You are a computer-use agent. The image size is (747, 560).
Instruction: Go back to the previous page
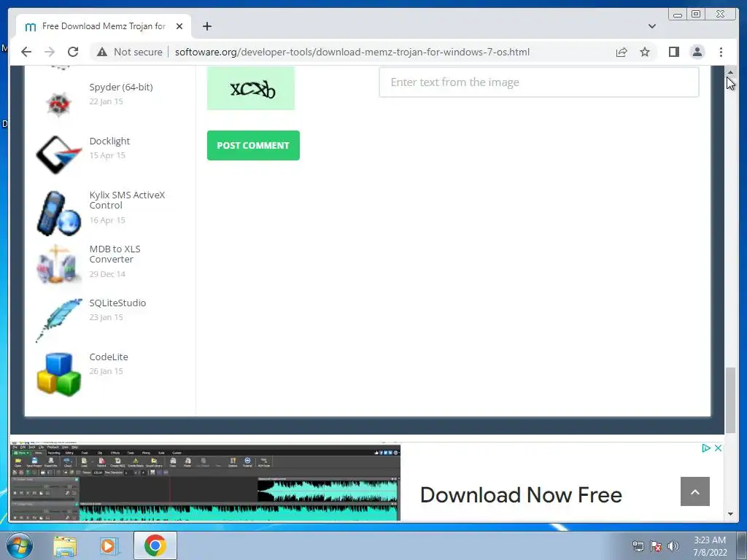tap(26, 52)
